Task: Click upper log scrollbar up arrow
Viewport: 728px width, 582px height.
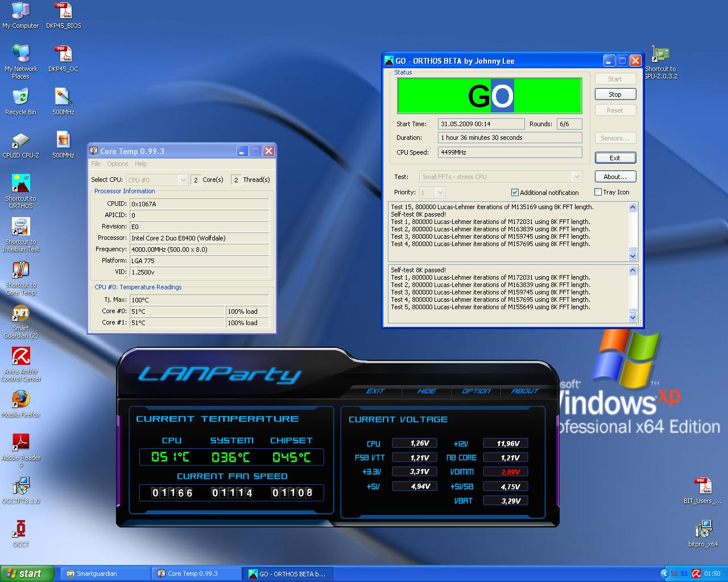Action: point(632,207)
